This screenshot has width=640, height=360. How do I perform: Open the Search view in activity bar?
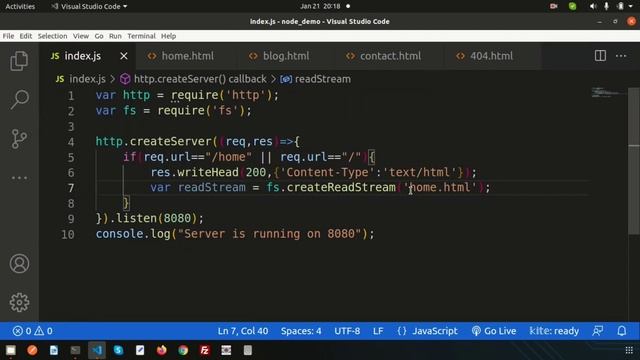[x=19, y=100]
